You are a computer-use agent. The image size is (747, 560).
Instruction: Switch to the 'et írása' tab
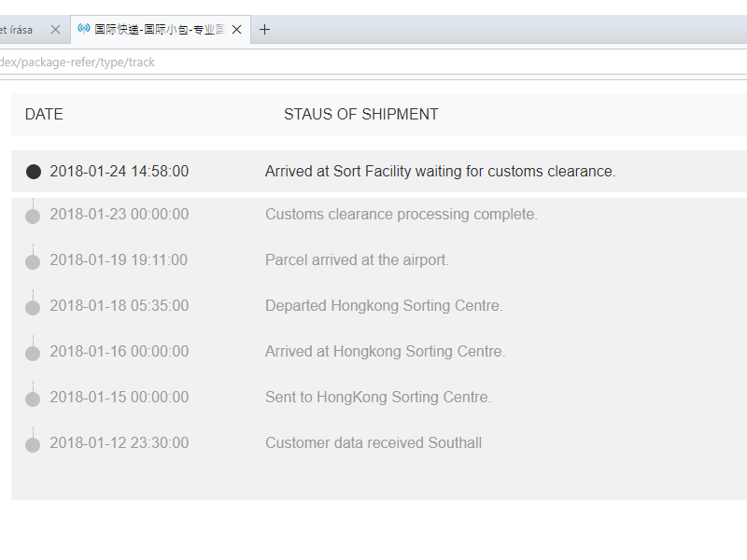click(x=19, y=30)
